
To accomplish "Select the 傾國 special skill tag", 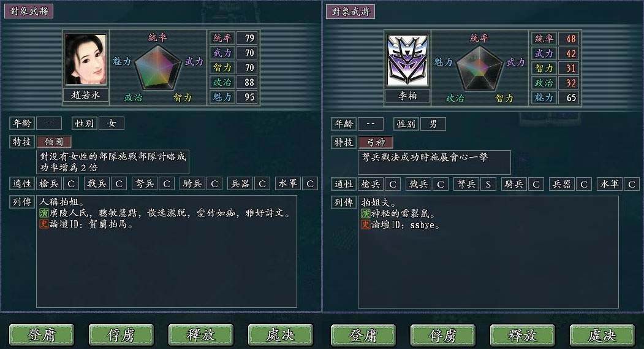I will [x=54, y=142].
